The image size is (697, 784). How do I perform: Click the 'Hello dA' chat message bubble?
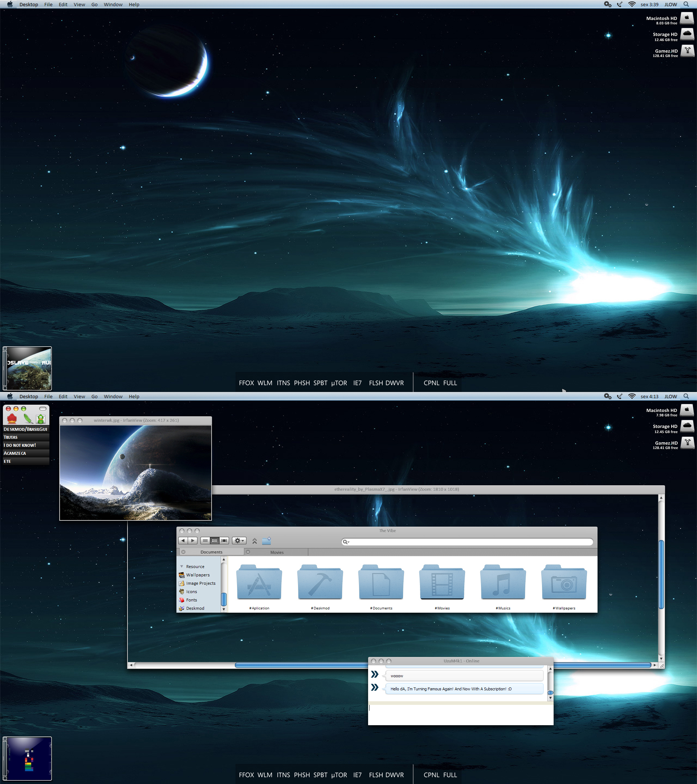(x=465, y=689)
